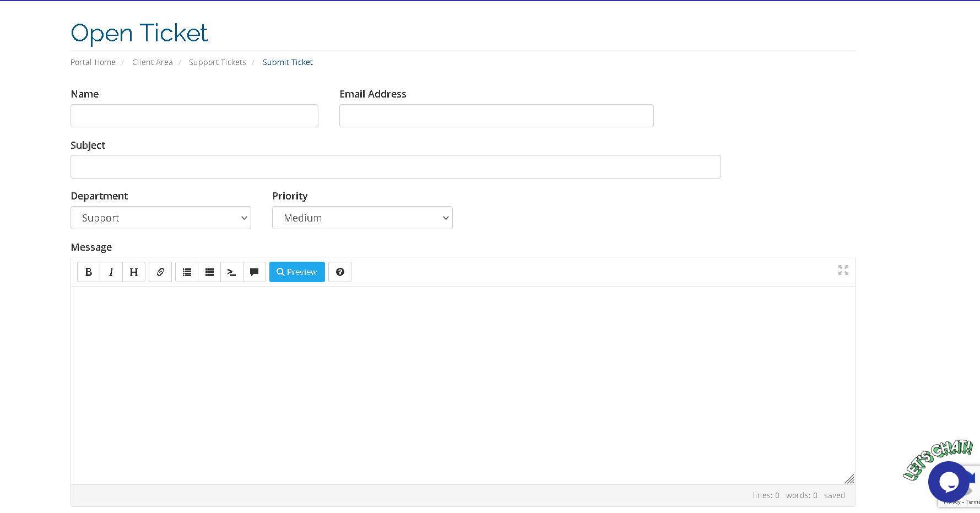Image resolution: width=980 pixels, height=513 pixels.
Task: Open the Department dropdown
Action: (161, 218)
